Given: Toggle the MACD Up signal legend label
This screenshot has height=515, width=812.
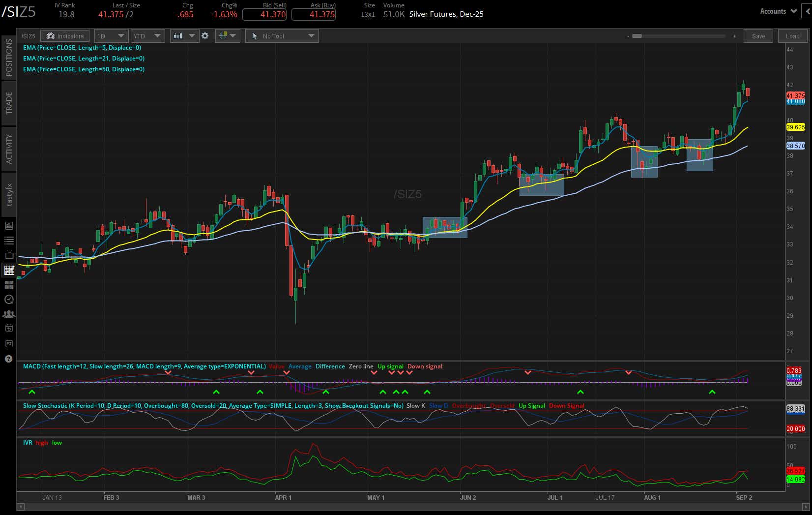Looking at the screenshot, I should click(x=391, y=366).
